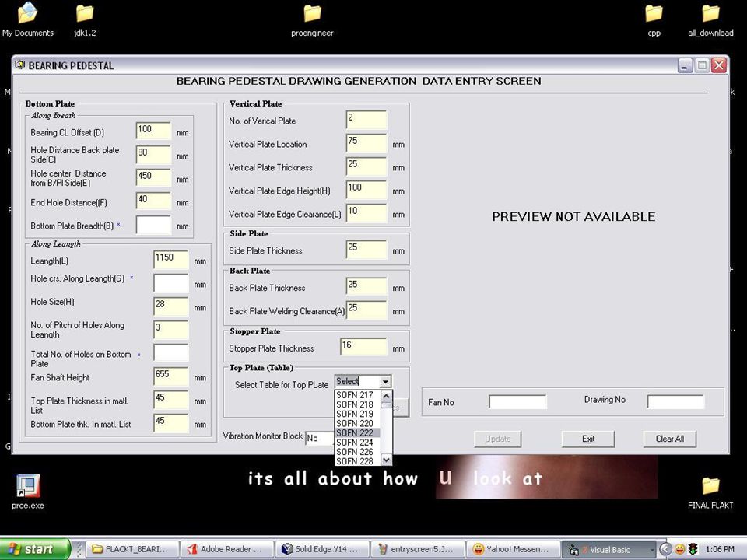747x560 pixels.
Task: Click the Top Plate Thickness in matl. List field
Action: tap(171, 400)
